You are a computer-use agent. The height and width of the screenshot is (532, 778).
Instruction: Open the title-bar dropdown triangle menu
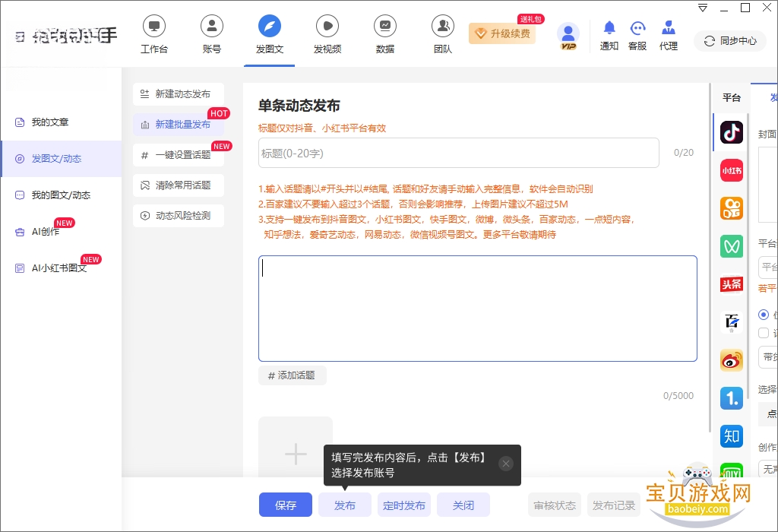click(703, 8)
